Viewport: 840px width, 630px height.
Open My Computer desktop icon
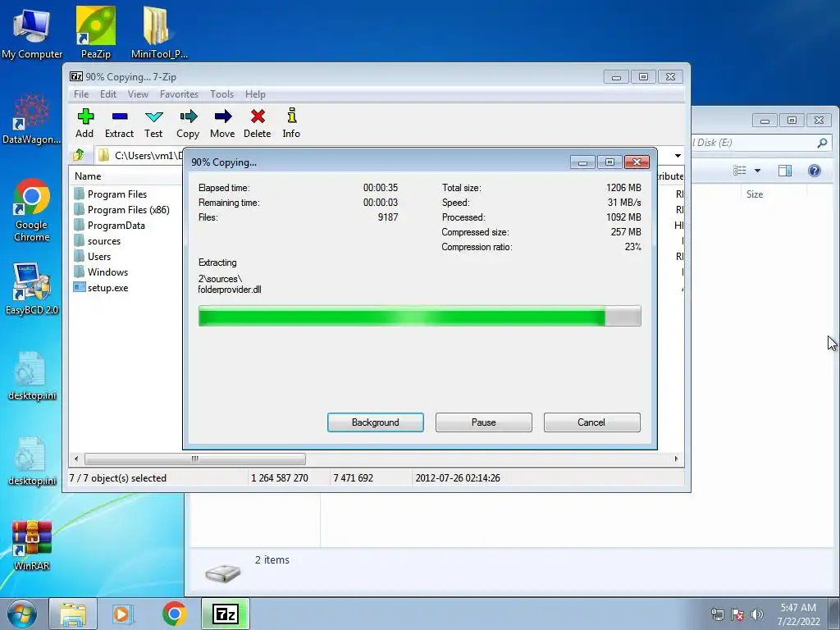[32, 33]
